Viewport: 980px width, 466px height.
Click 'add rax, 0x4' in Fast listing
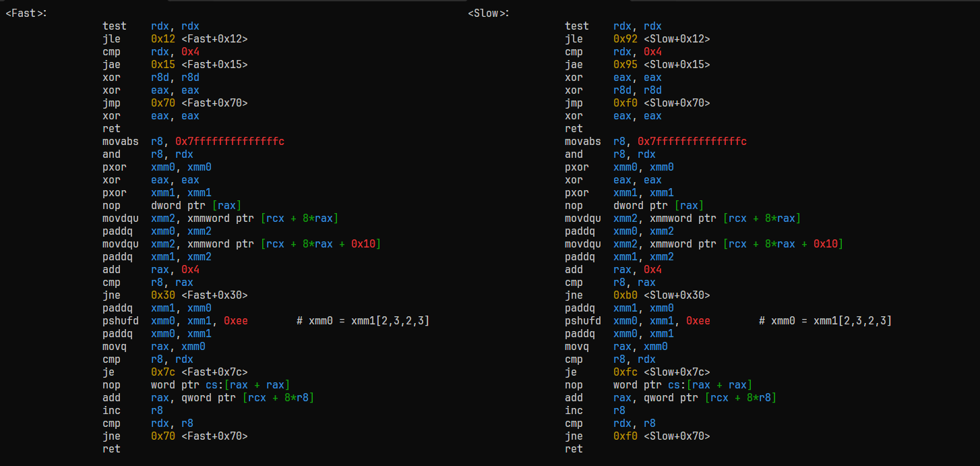[x=151, y=270]
